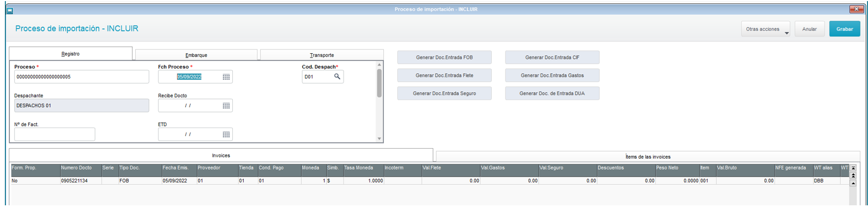Click form scrollbar up arrow
Screen dimensions: 868x214
coord(379,65)
